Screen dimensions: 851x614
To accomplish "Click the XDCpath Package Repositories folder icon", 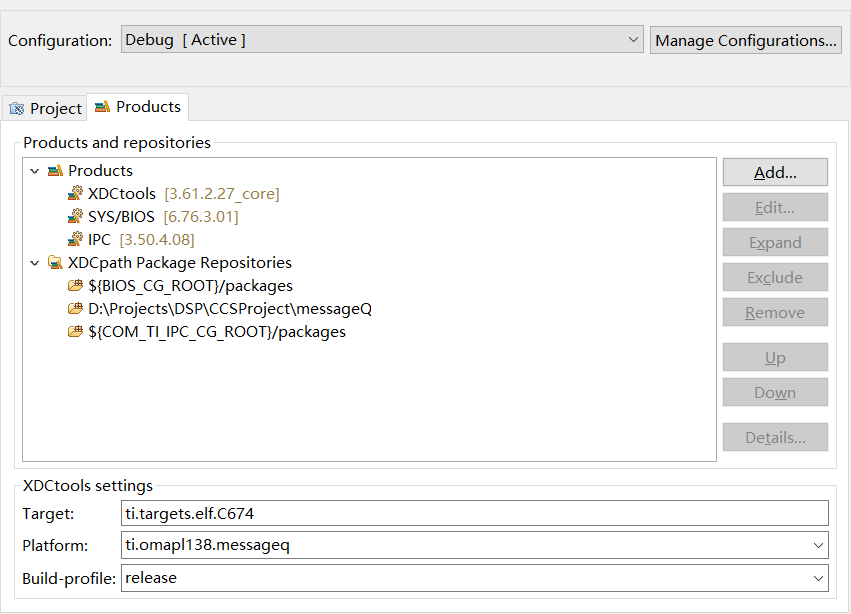I will click(x=56, y=263).
